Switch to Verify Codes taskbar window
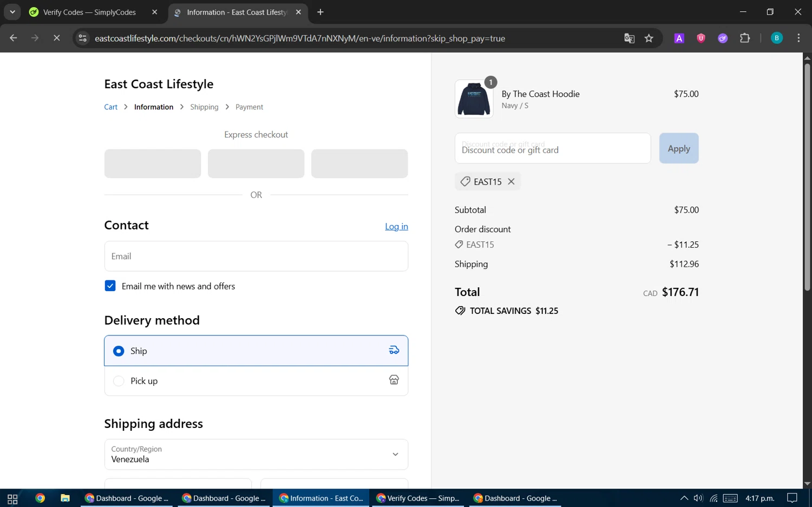 coord(418,498)
